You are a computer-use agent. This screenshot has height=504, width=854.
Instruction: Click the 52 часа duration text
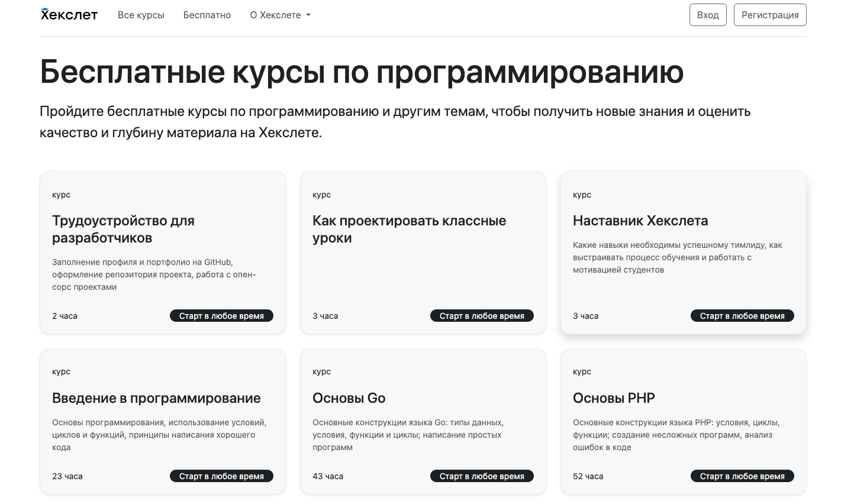tap(588, 476)
